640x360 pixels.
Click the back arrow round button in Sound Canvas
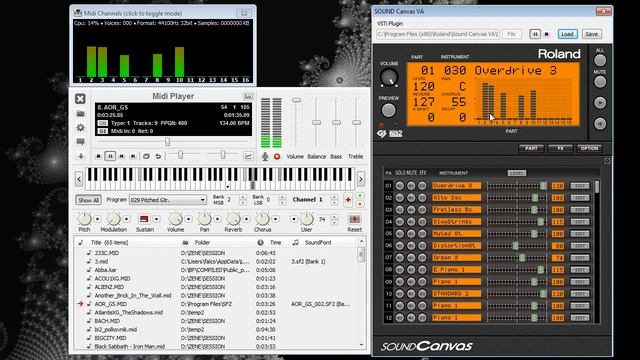[600, 124]
